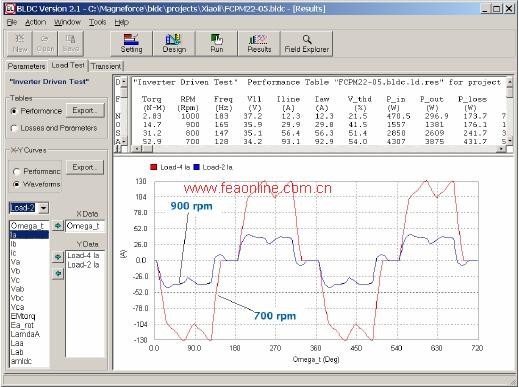The height and width of the screenshot is (387, 519).
Task: Open the Results toolbar icon
Action: pos(259,43)
